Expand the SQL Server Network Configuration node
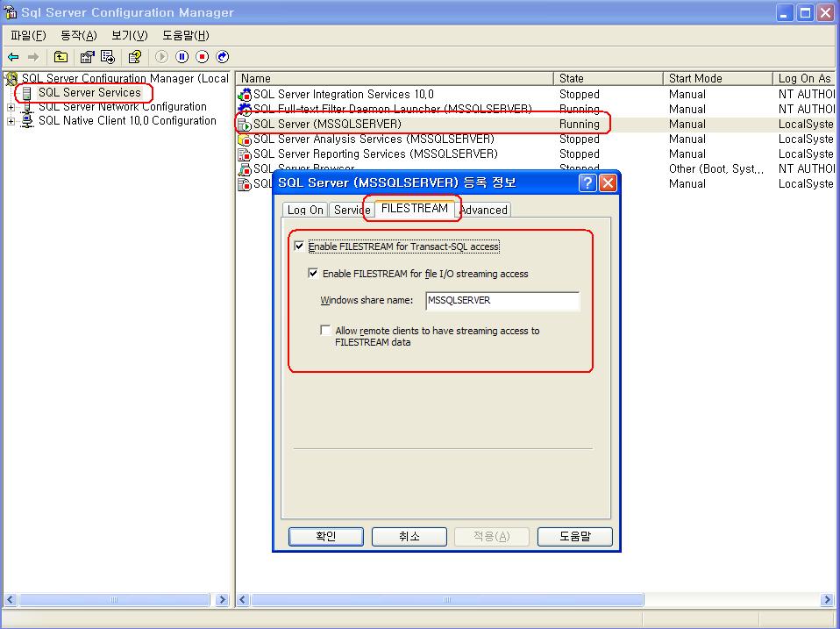The height and width of the screenshot is (629, 840). point(11,107)
